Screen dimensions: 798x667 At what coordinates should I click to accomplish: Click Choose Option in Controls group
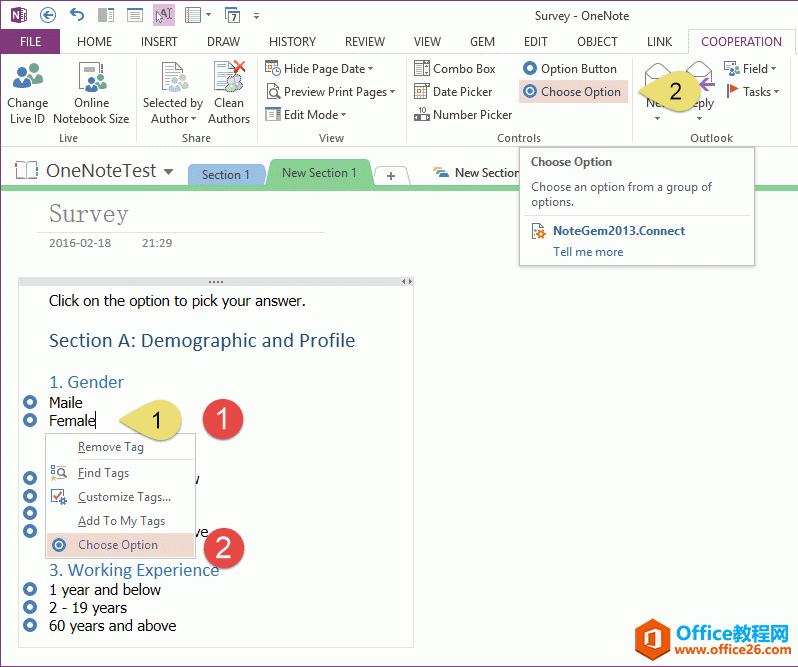573,92
